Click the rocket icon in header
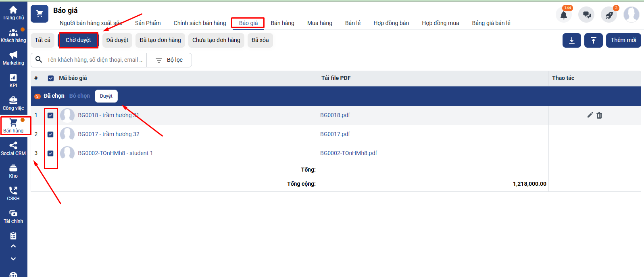The image size is (644, 277). click(609, 15)
